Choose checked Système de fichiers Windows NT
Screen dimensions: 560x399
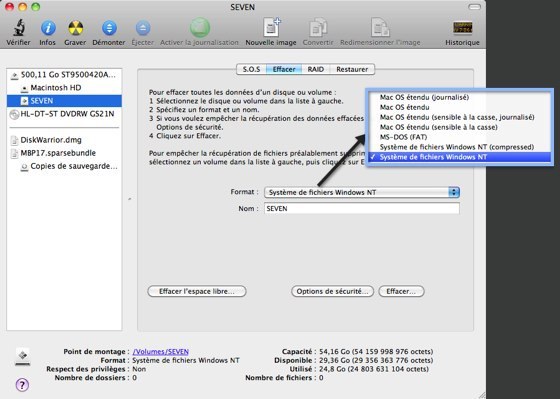[460, 157]
